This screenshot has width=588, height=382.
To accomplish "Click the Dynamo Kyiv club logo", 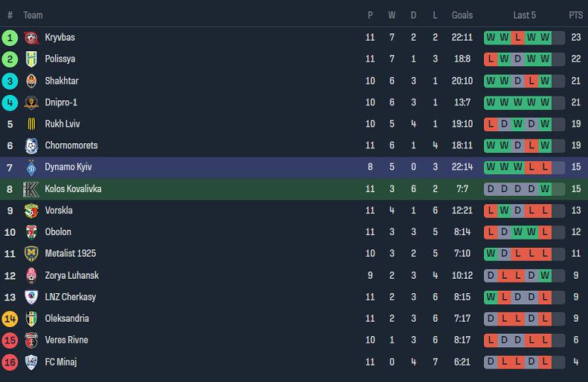I will 31,167.
